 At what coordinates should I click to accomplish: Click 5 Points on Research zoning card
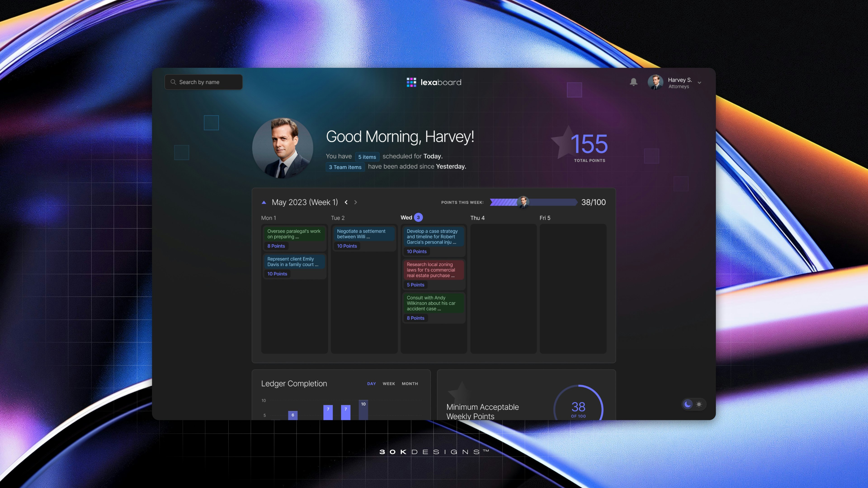coord(415,285)
